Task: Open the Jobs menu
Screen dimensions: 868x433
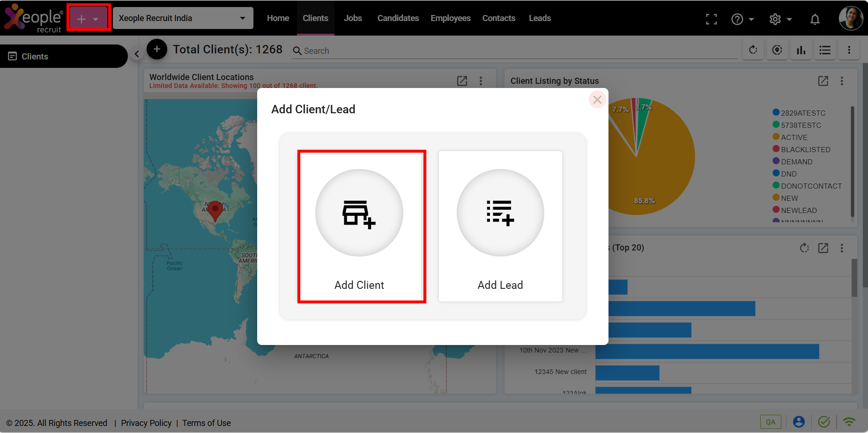Action: pyautogui.click(x=353, y=18)
